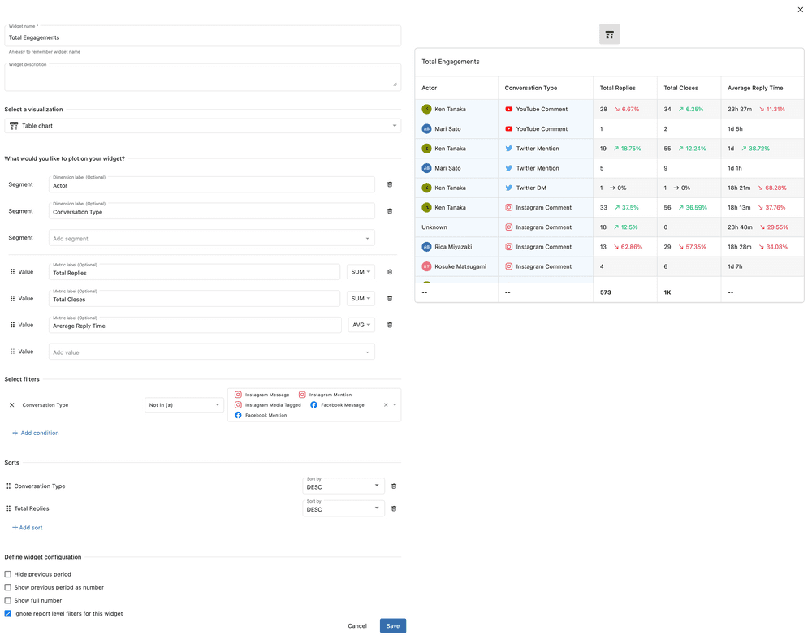Close the widget editor dialog

801,10
